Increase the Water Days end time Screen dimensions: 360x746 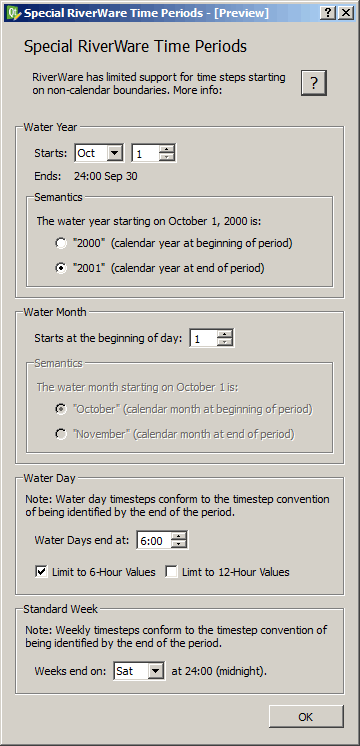coord(179,536)
